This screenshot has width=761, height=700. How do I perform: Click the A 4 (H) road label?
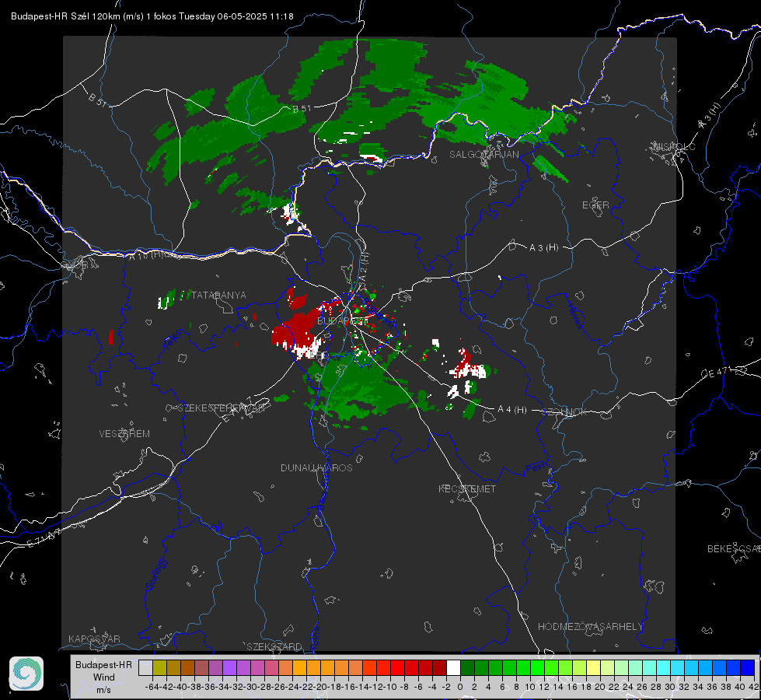point(512,410)
